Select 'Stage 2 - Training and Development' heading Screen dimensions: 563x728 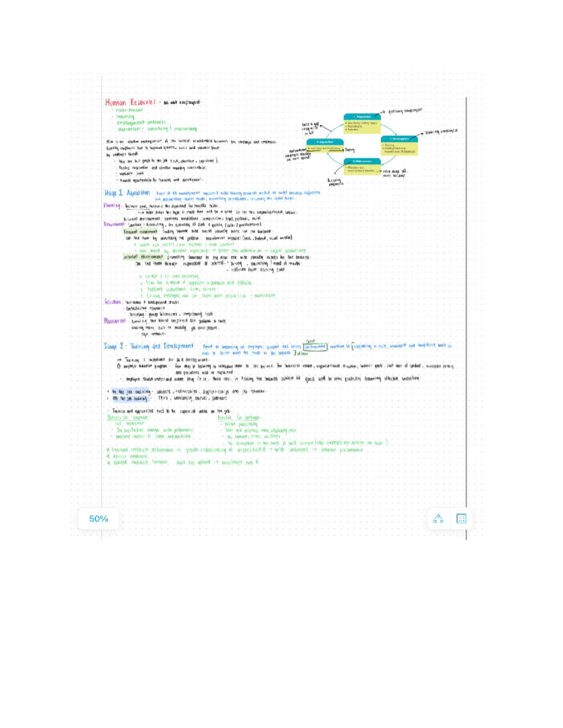[148, 346]
